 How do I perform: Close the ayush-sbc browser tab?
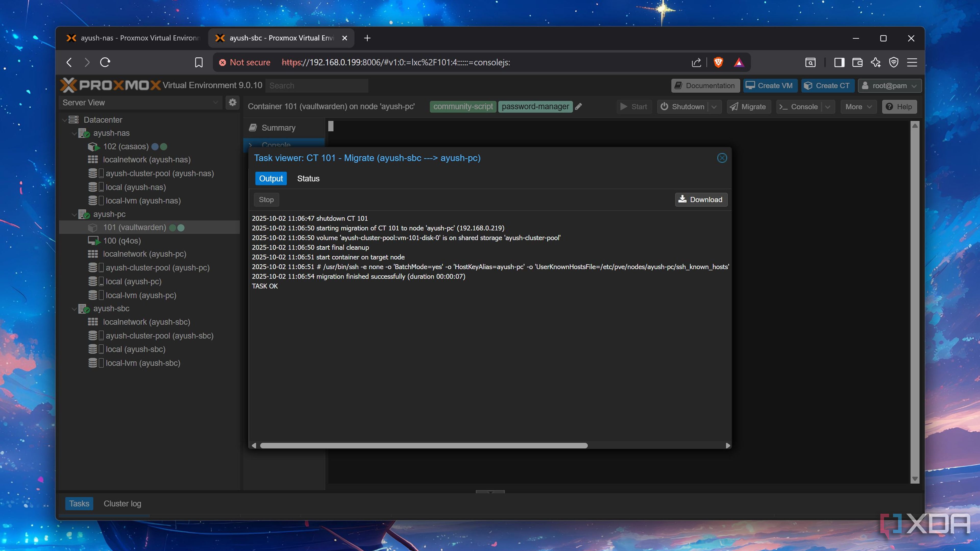click(344, 38)
